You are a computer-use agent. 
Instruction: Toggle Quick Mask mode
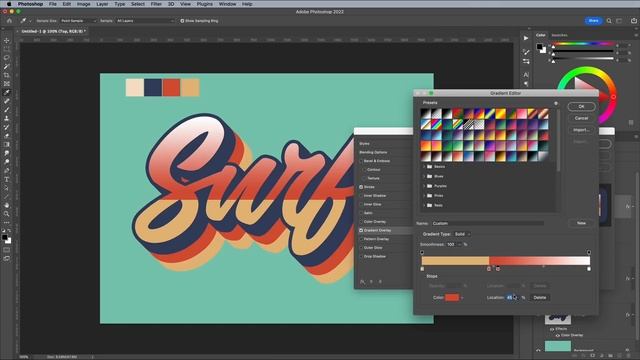(x=7, y=250)
